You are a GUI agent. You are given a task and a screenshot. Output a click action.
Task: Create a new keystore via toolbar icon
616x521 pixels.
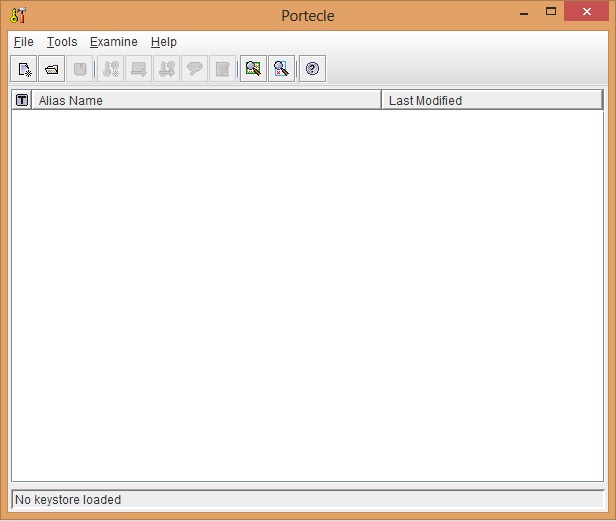[24, 69]
